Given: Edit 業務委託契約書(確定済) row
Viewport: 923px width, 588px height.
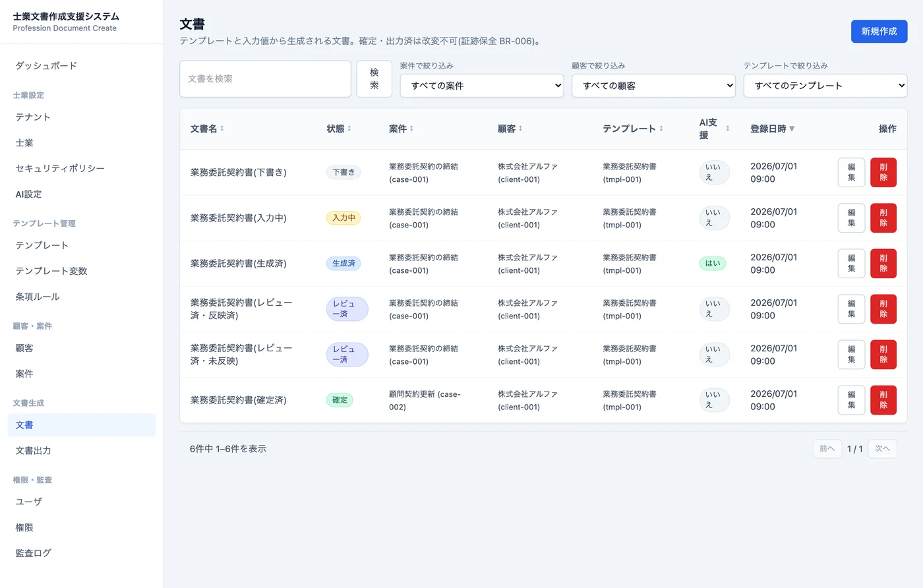Looking at the screenshot, I should (851, 400).
